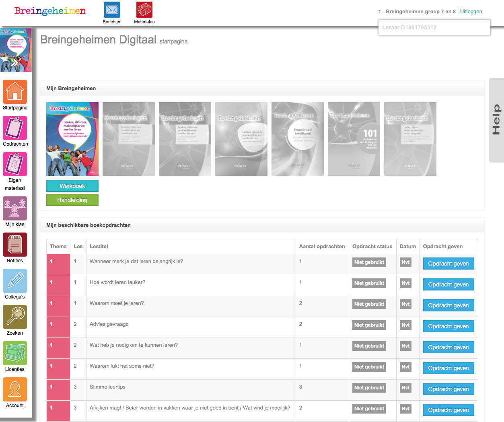Go to Startpagina house icon
Screen dimensions: 504x422
click(x=15, y=92)
